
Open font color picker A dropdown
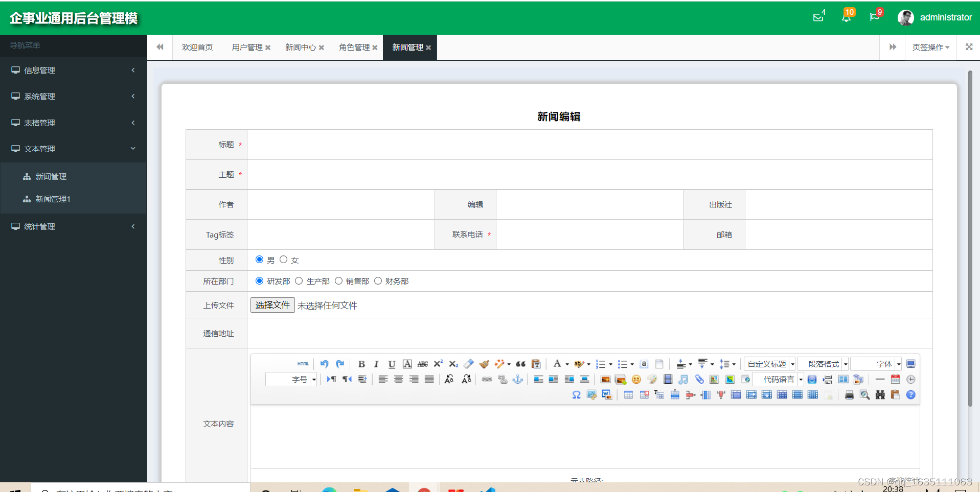(561, 364)
